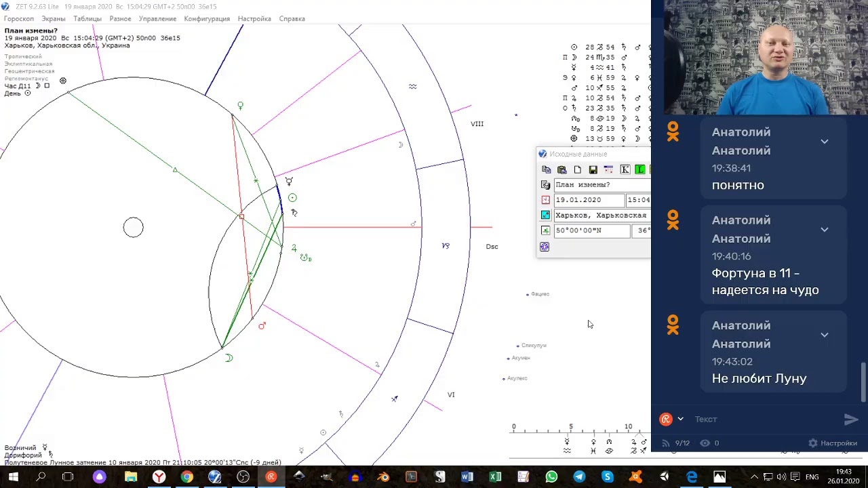The height and width of the screenshot is (488, 868).
Task: Click the Dsc label on the chart
Action: pos(492,247)
